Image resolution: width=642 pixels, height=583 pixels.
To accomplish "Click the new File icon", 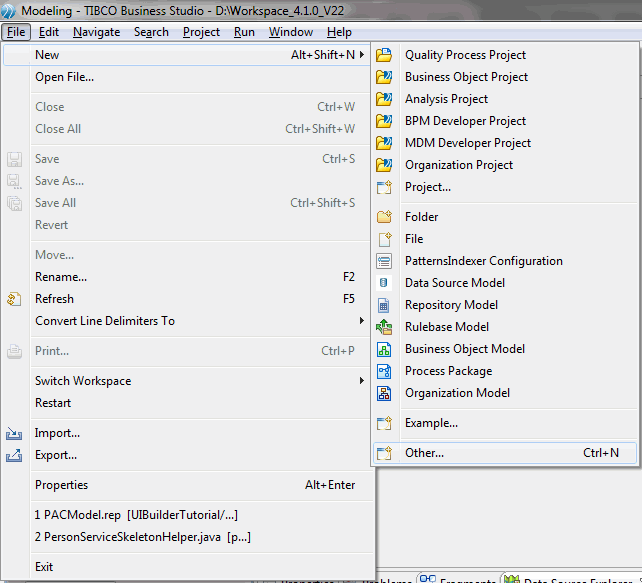I will point(384,239).
